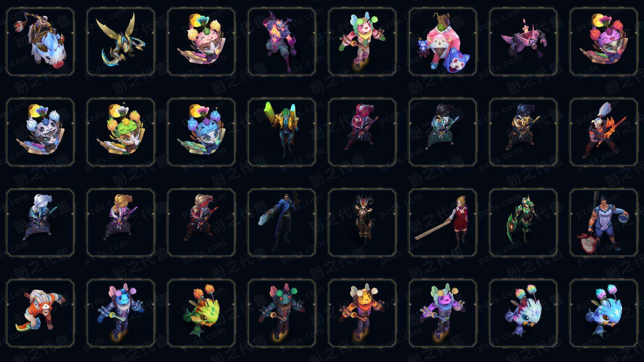Pick the purple-hat cat-on-book skin in the first row
644x362 pixels.
tap(604, 42)
